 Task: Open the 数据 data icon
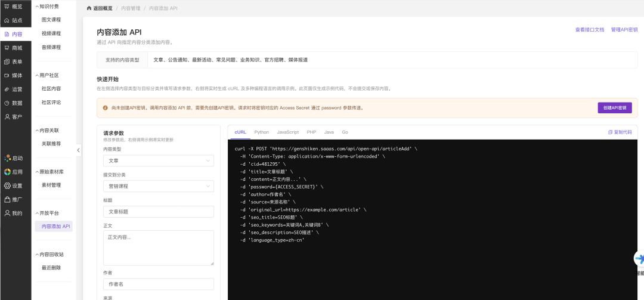point(7,103)
